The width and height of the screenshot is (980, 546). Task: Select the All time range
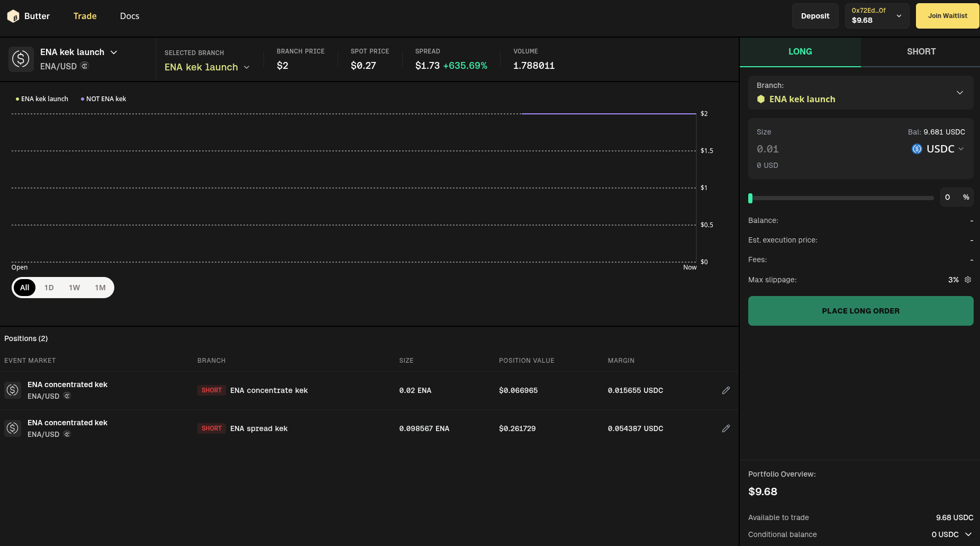pos(25,288)
